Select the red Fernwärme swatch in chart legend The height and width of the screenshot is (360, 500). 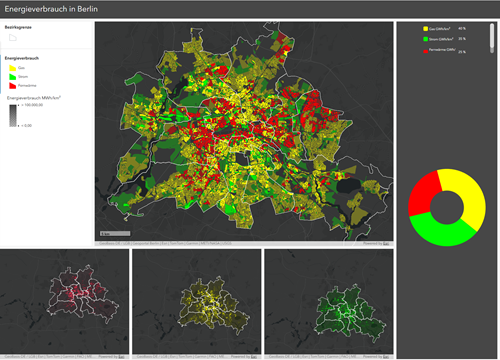[x=425, y=51]
